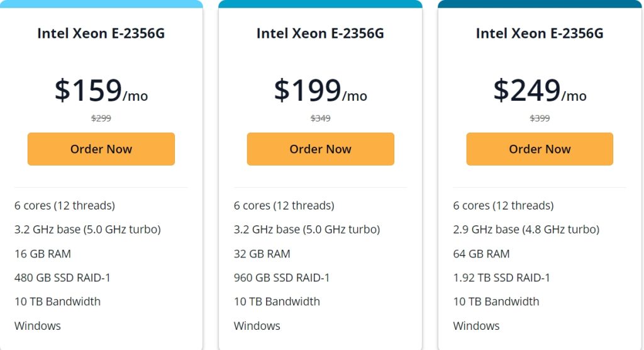The image size is (644, 350).
Task: Click the strikethrough $349 old price
Action: [320, 118]
